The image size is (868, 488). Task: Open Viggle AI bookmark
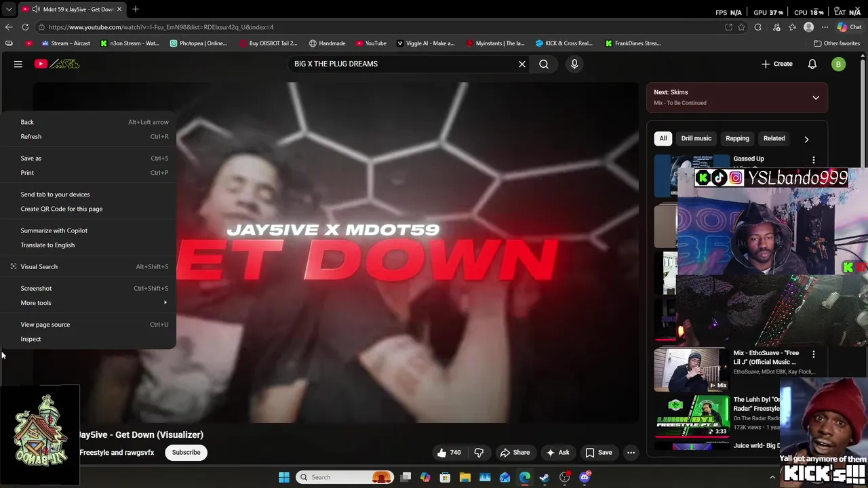click(426, 43)
